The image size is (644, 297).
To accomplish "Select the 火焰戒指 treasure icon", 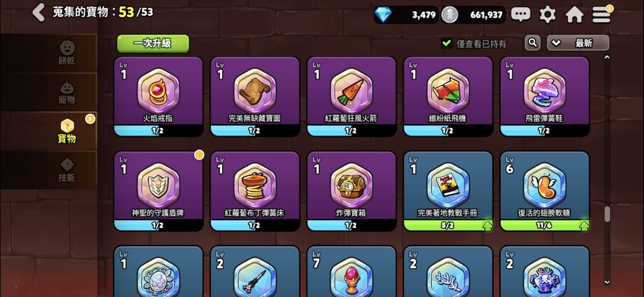I will coord(158,90).
